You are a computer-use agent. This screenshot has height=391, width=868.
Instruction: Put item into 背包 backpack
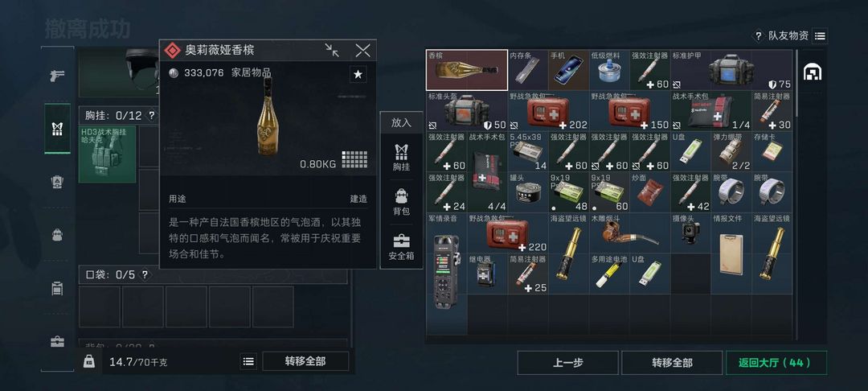401,202
